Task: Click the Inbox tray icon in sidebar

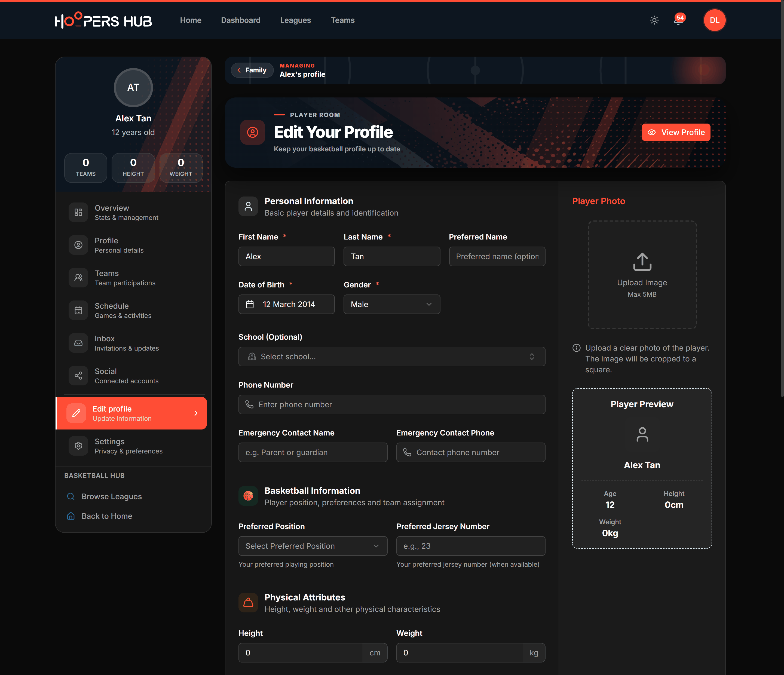Action: (x=78, y=343)
